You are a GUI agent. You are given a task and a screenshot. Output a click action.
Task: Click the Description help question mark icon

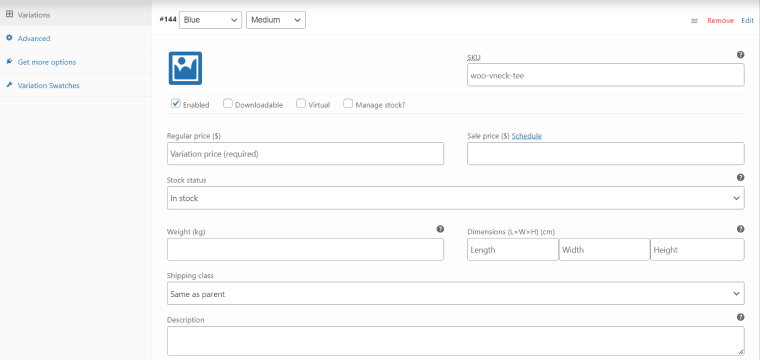coord(740,317)
